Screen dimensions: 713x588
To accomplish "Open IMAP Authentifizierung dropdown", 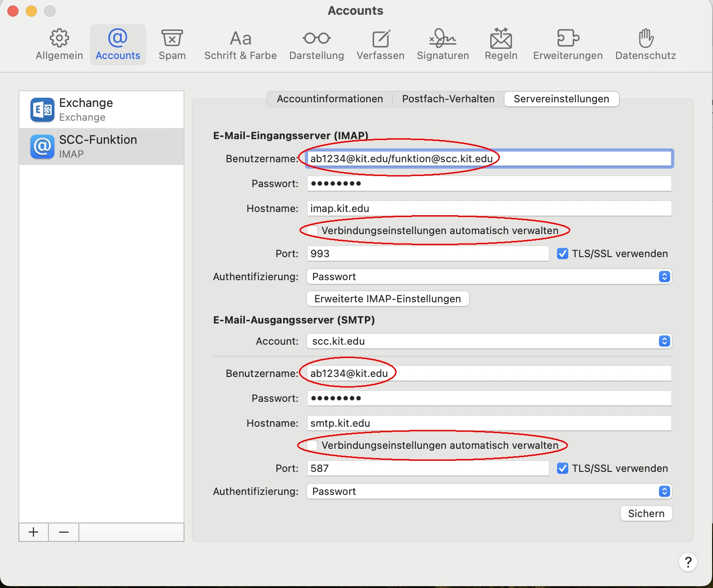I will tap(489, 276).
